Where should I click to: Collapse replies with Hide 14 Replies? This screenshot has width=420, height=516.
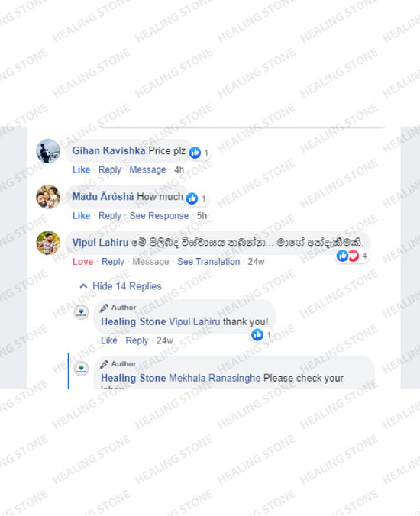(x=121, y=286)
